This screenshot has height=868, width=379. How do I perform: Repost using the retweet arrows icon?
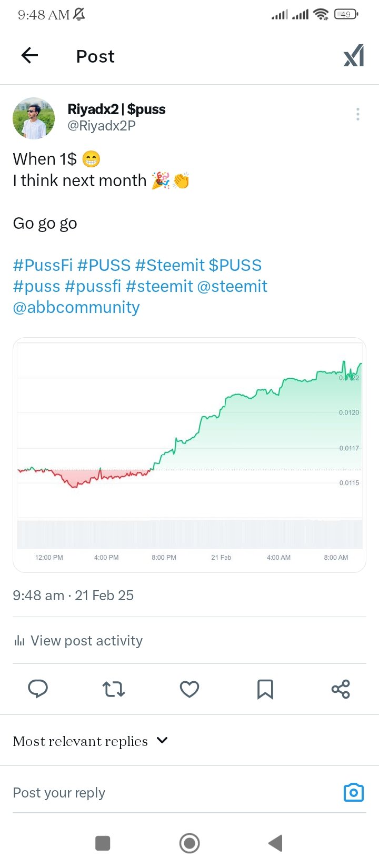[114, 689]
